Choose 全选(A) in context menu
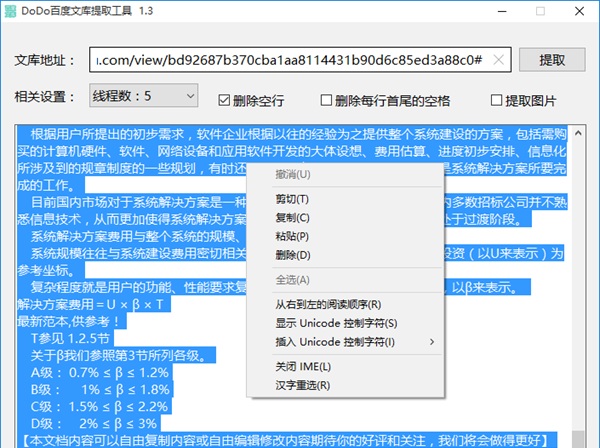Viewport: 600px width, 448px height. coord(292,280)
